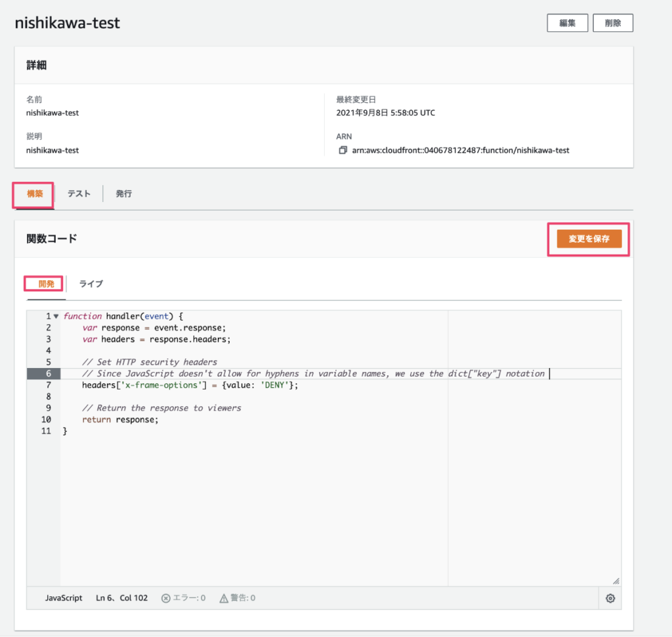Switch to the テスト tab

pos(78,194)
